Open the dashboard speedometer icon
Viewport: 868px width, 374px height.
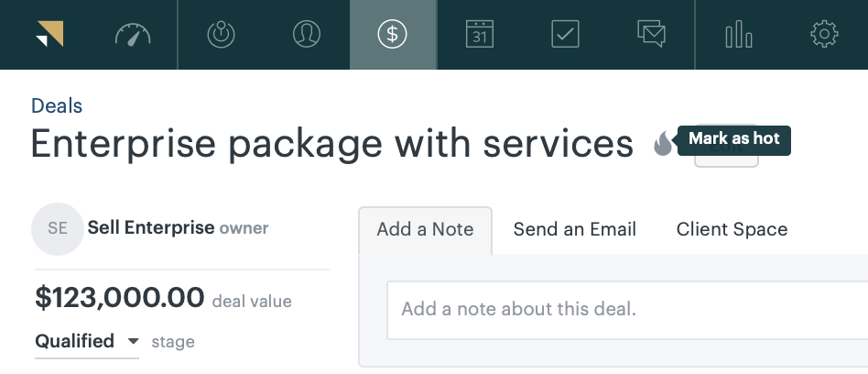pyautogui.click(x=133, y=34)
